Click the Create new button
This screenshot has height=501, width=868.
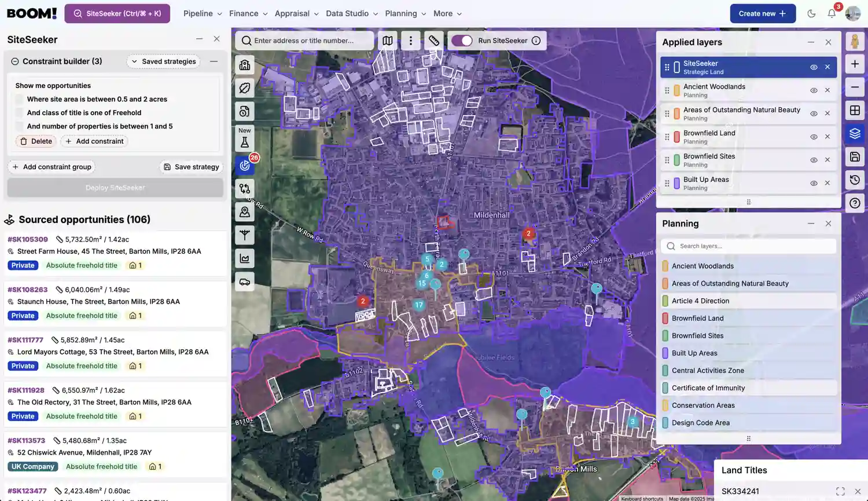click(x=763, y=13)
